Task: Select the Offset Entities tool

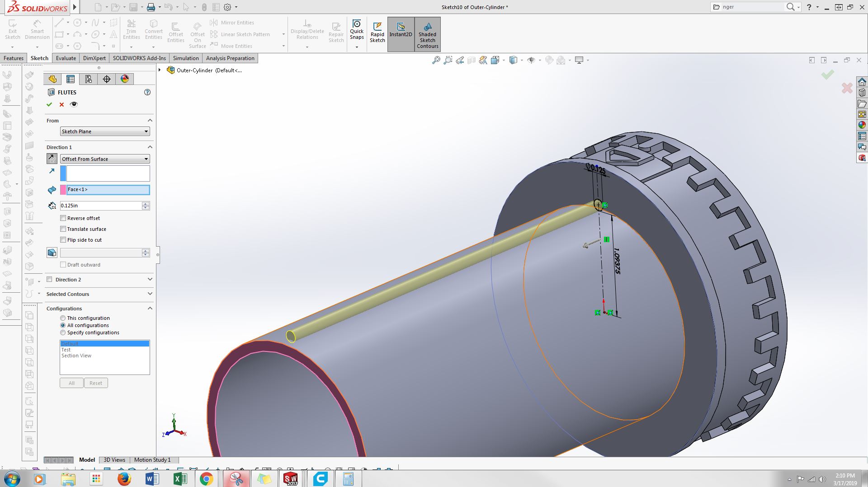Action: coord(176,33)
